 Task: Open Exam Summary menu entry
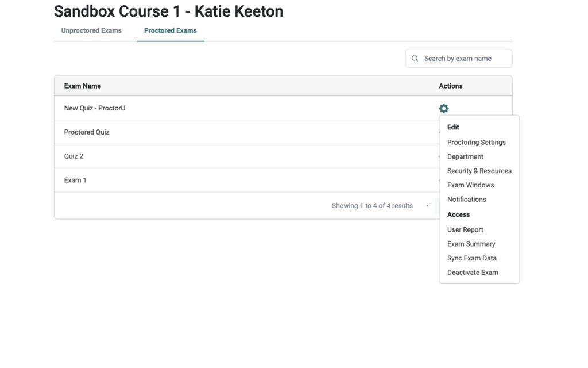pos(471,244)
